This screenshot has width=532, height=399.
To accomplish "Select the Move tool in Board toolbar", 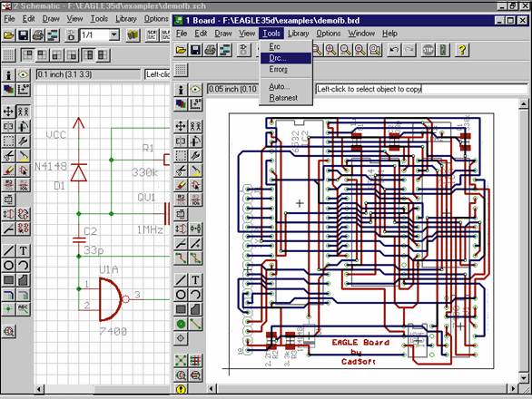I will [181, 126].
